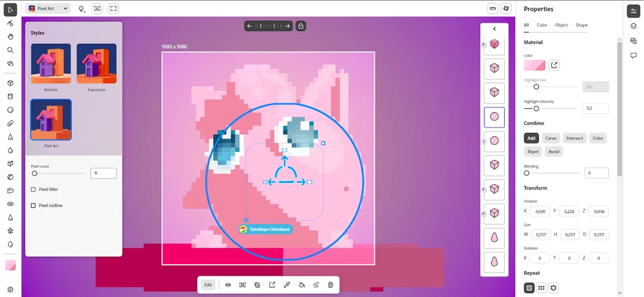Pick the eyedropper in bottom toolbar

pyautogui.click(x=287, y=285)
